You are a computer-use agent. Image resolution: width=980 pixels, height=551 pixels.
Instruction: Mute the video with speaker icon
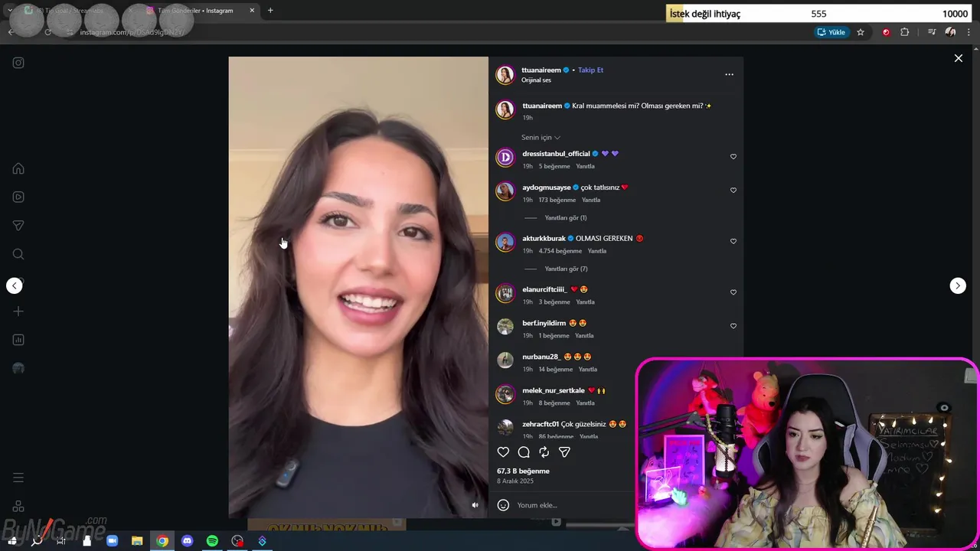pos(475,505)
